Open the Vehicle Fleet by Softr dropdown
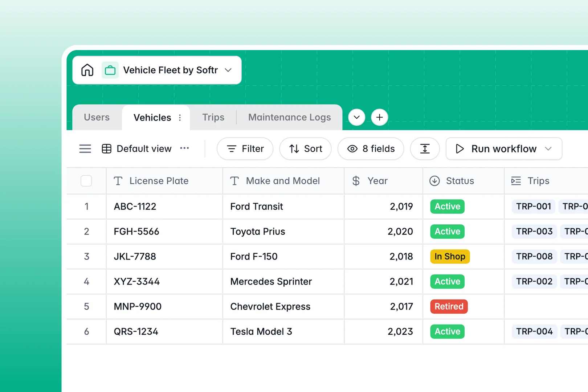This screenshot has width=588, height=392. (x=228, y=70)
